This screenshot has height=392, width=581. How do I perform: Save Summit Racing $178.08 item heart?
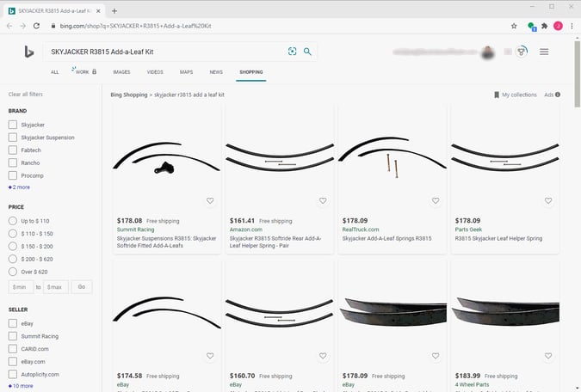click(x=210, y=200)
